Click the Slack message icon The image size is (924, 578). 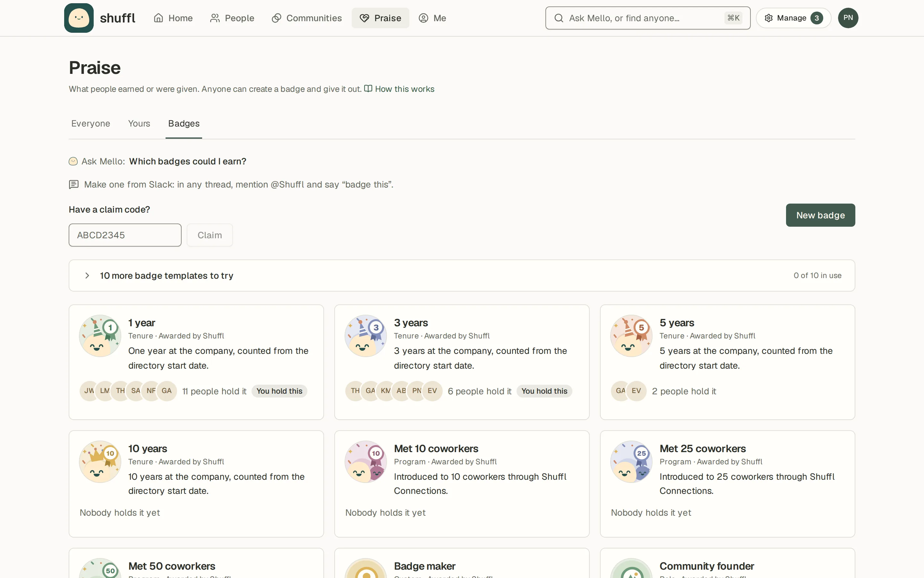tap(74, 185)
